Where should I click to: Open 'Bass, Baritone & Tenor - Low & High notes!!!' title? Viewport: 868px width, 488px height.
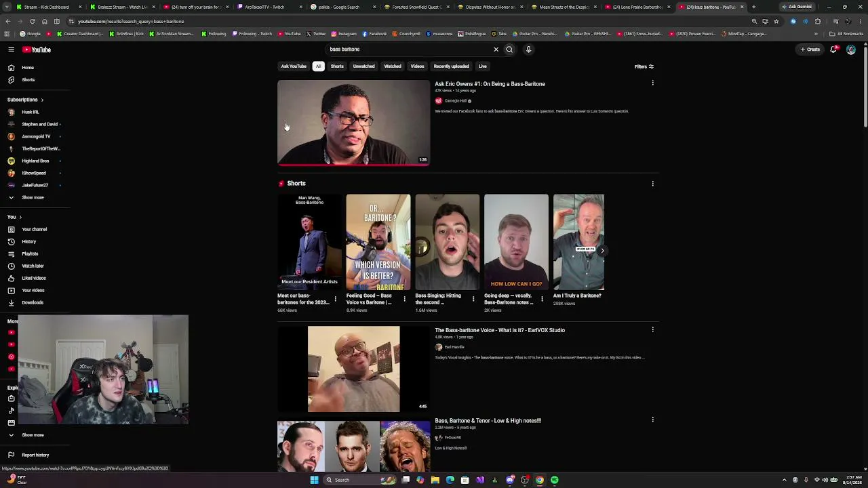pos(488,421)
